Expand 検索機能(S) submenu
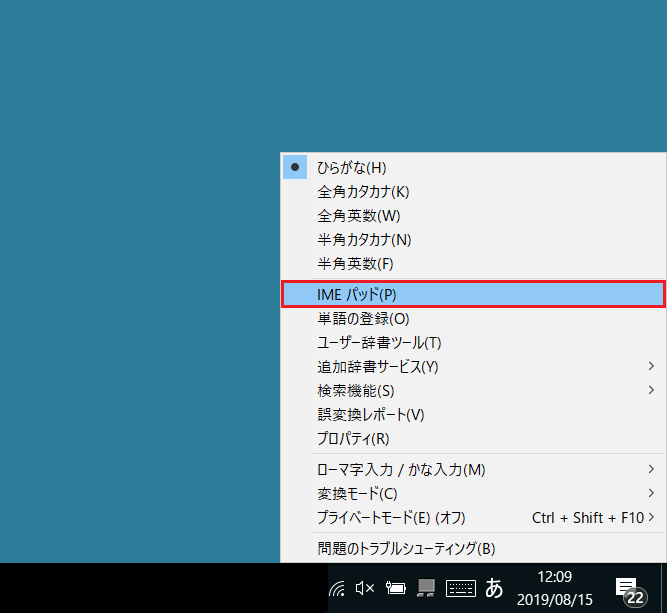Image resolution: width=667 pixels, height=613 pixels. click(473, 390)
